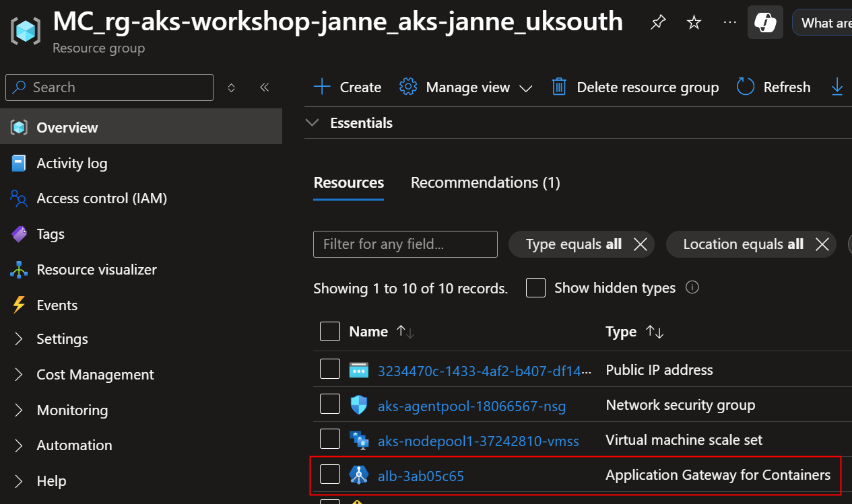Click the Activity log icon
Image resolution: width=852 pixels, height=504 pixels.
19,163
